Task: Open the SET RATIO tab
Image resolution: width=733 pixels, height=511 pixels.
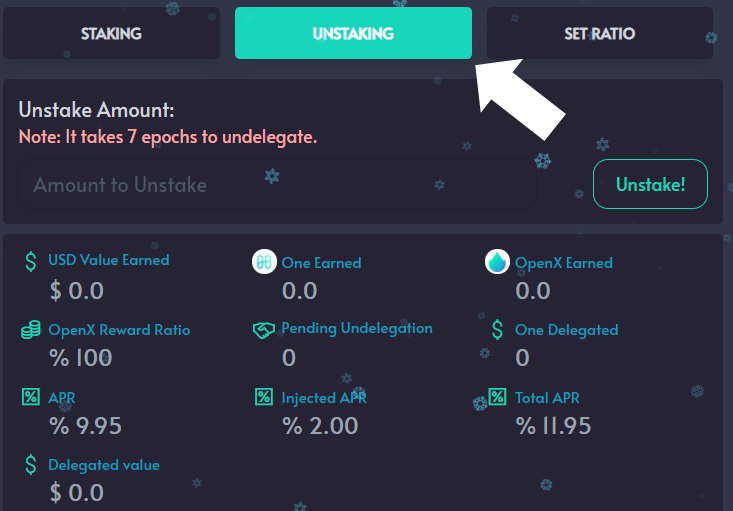Action: (600, 33)
